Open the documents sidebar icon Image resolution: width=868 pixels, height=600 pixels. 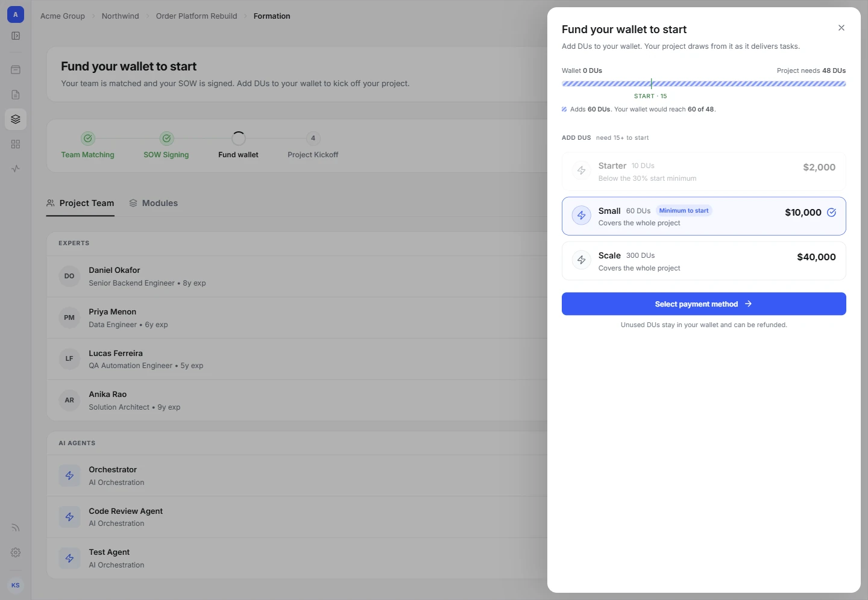pyautogui.click(x=16, y=95)
